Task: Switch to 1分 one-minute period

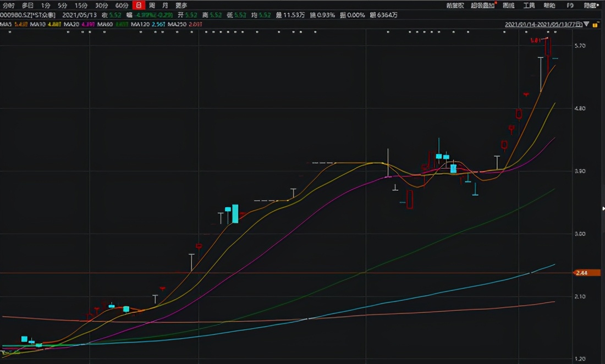Action: pyautogui.click(x=46, y=5)
